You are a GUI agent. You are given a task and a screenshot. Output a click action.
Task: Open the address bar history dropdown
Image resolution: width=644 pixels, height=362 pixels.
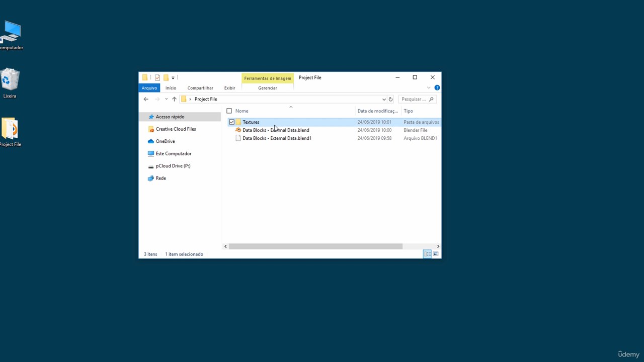384,99
